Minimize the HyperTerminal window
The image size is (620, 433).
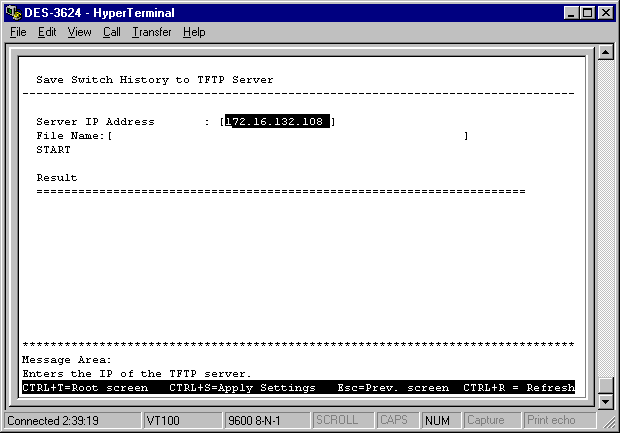[571, 11]
